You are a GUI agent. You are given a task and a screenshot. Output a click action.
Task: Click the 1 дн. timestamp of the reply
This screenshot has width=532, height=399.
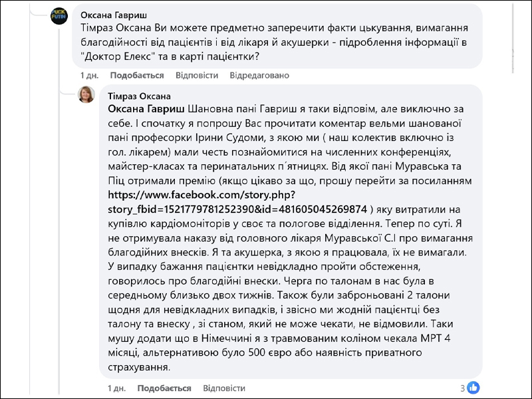[x=117, y=388]
